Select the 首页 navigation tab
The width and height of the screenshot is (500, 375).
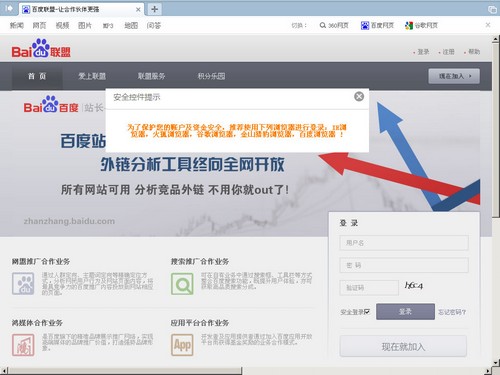pyautogui.click(x=37, y=76)
